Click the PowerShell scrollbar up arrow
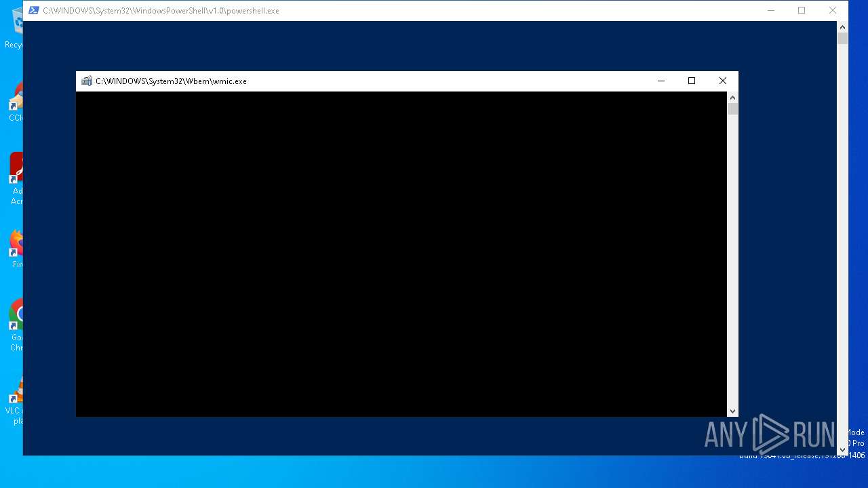This screenshot has width=868, height=488. [x=842, y=27]
